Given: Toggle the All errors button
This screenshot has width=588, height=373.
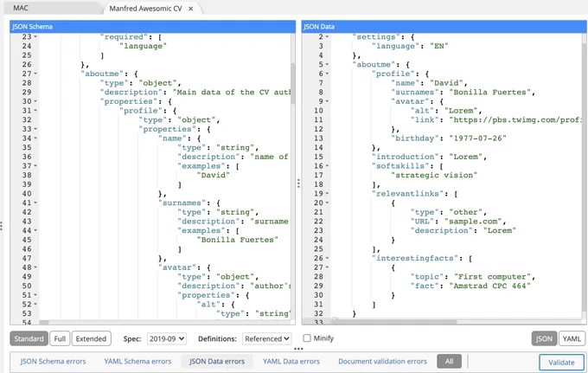Looking at the screenshot, I should pyautogui.click(x=449, y=362).
